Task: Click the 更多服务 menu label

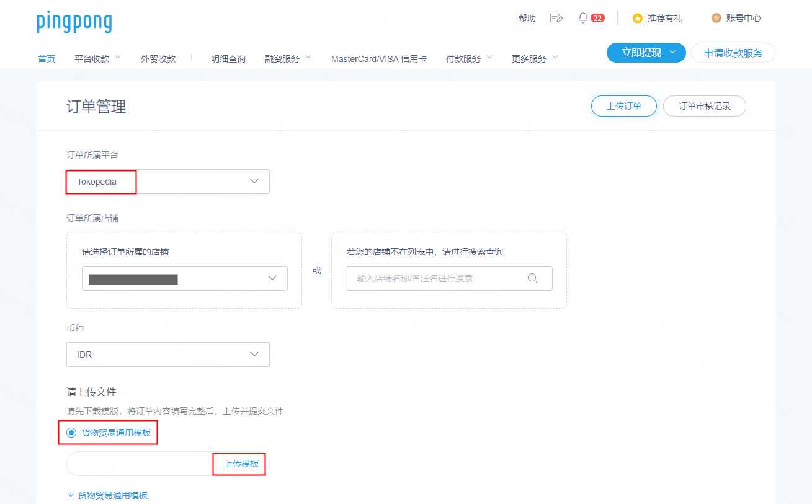Action: click(529, 59)
